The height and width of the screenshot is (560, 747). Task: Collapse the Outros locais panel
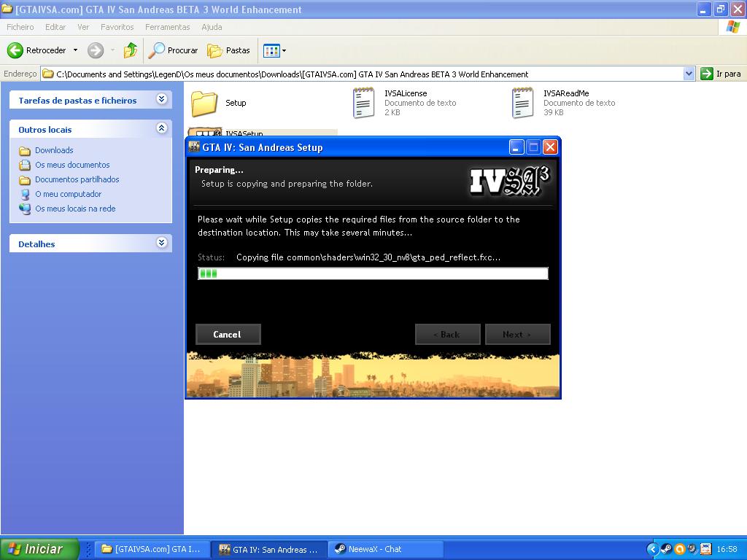pyautogui.click(x=161, y=128)
